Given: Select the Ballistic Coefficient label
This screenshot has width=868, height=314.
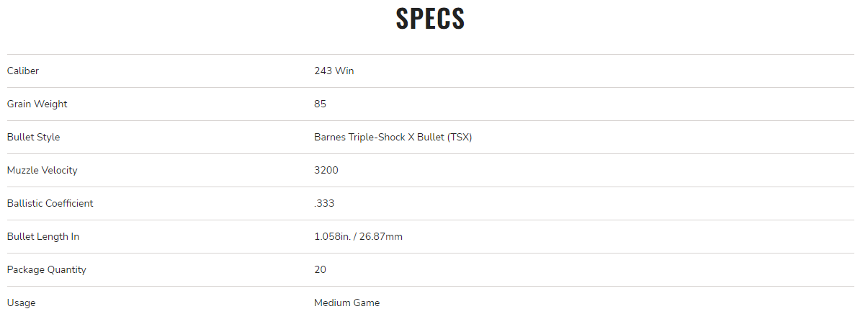Looking at the screenshot, I should 50,203.
